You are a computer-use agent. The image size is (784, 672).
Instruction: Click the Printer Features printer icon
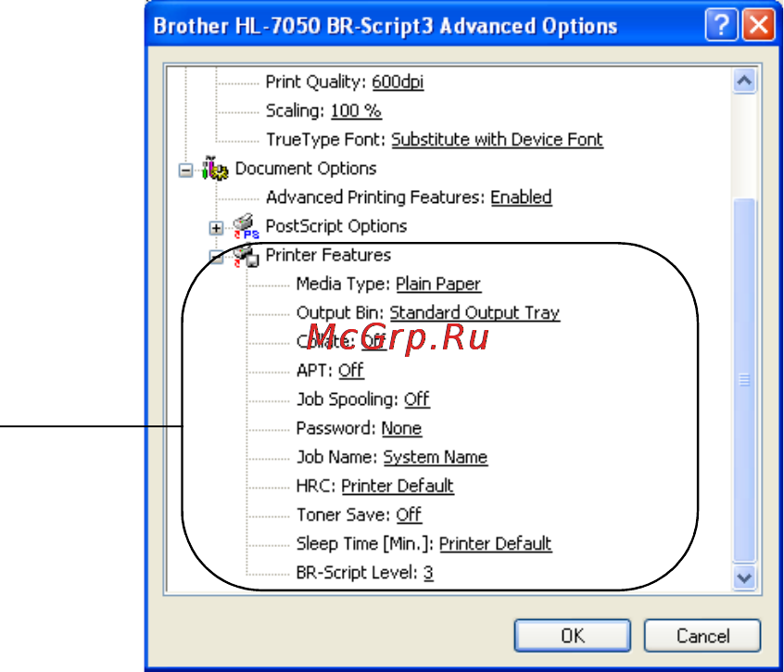coord(246,256)
